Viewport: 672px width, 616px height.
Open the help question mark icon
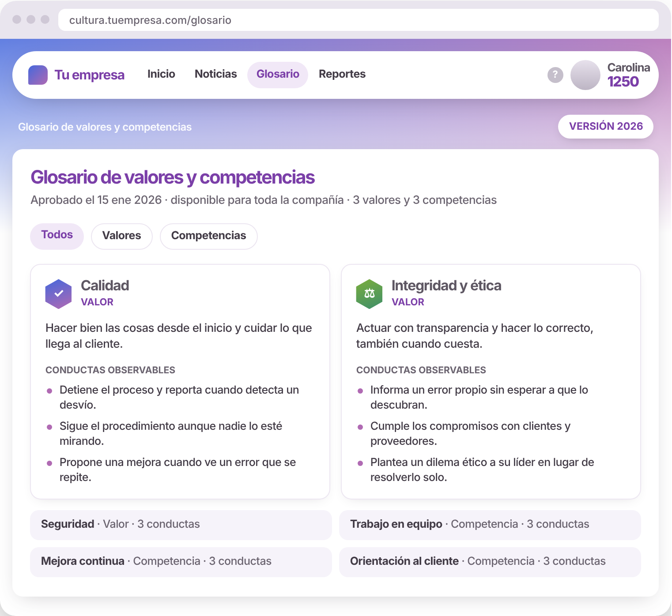555,75
